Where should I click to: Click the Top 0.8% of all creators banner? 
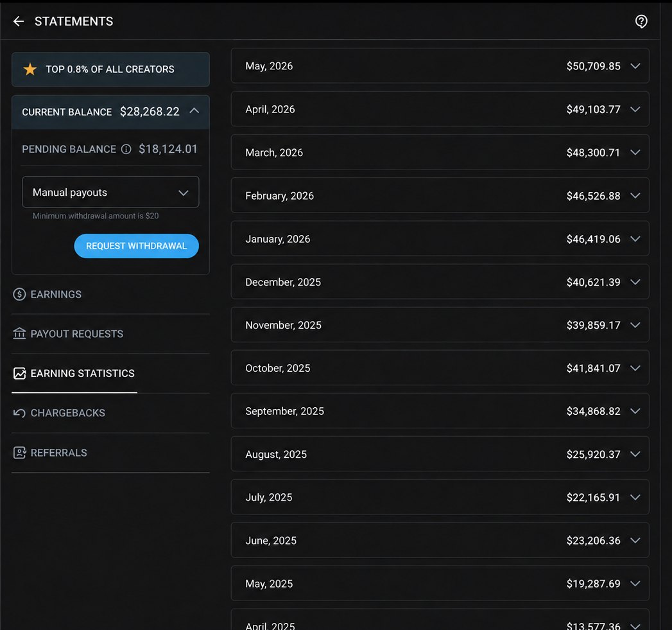[110, 69]
